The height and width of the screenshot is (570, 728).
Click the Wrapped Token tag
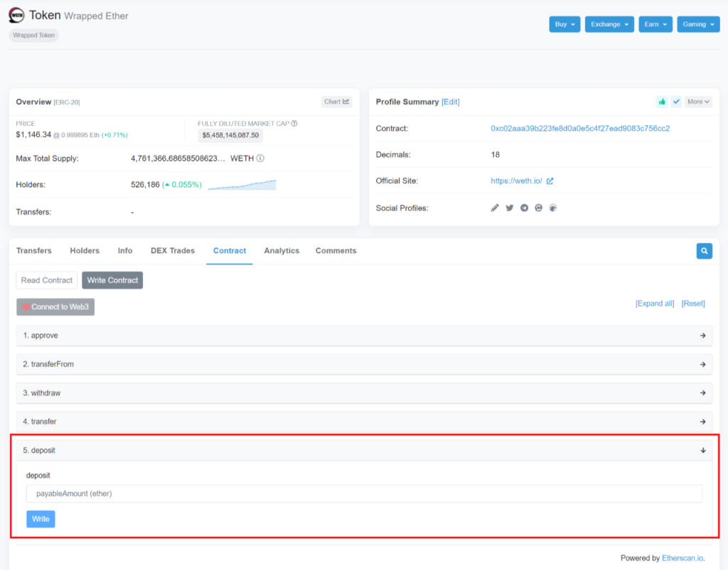tap(34, 36)
